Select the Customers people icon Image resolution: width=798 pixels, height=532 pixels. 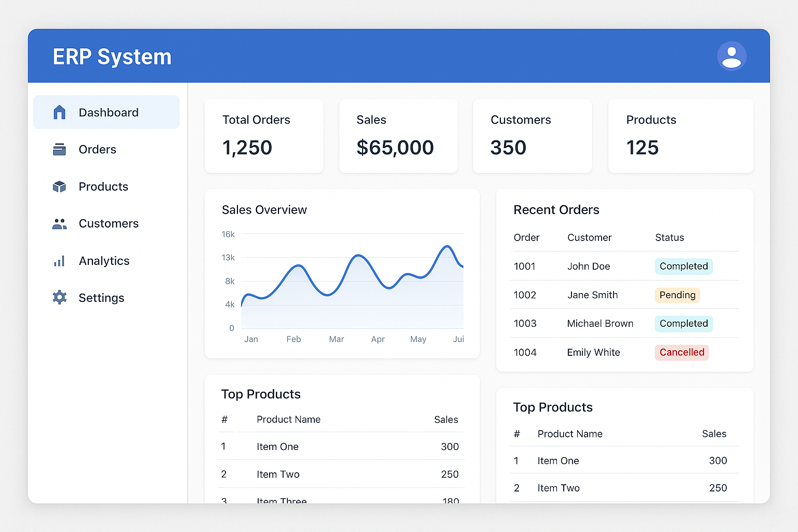point(59,223)
